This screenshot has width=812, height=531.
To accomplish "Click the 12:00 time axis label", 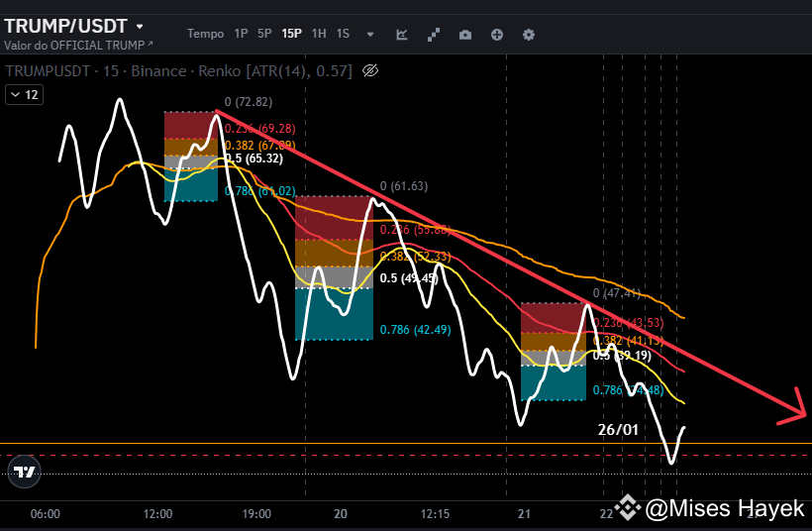I will click(x=158, y=514).
